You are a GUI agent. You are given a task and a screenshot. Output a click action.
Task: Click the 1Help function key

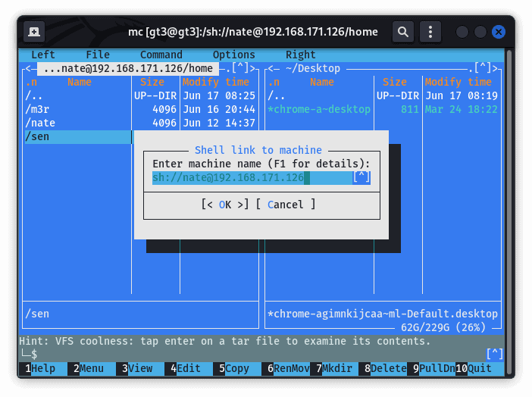[43, 368]
